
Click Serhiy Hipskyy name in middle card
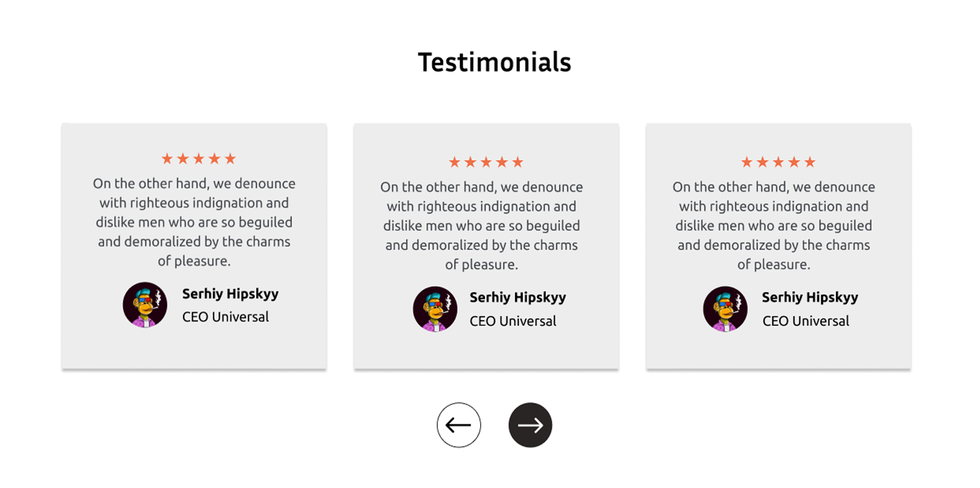[x=518, y=298]
